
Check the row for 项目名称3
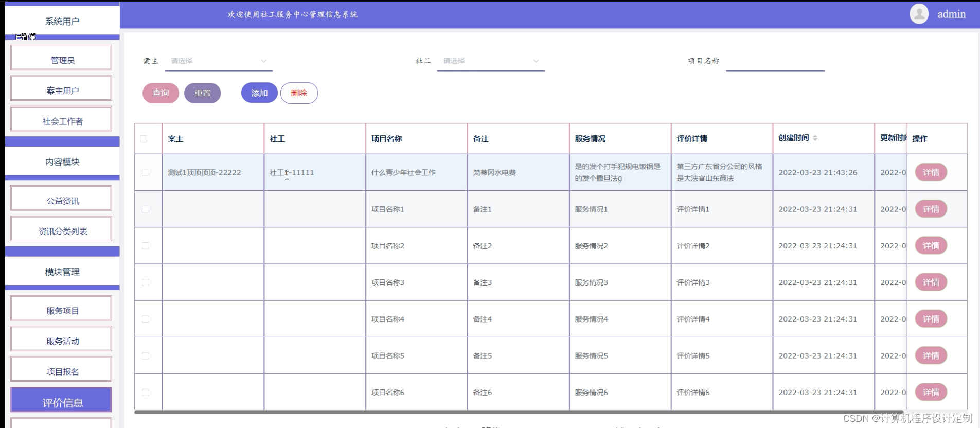pyautogui.click(x=146, y=282)
